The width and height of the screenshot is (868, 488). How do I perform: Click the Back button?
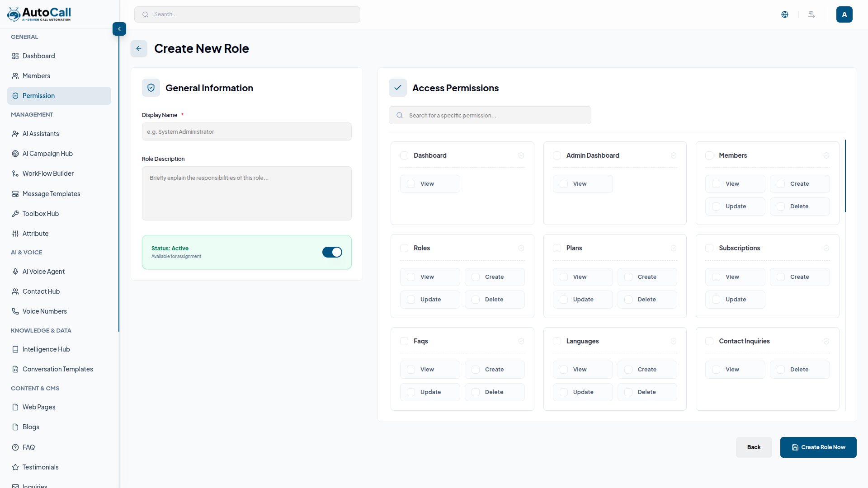pyautogui.click(x=754, y=447)
